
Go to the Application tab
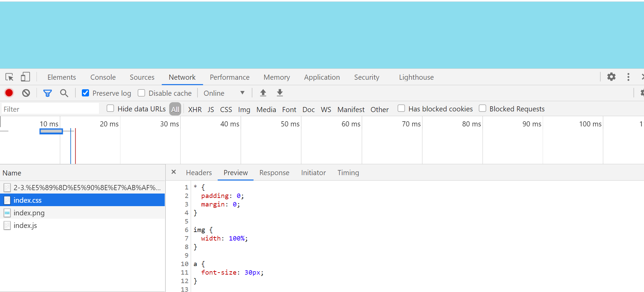(x=322, y=77)
